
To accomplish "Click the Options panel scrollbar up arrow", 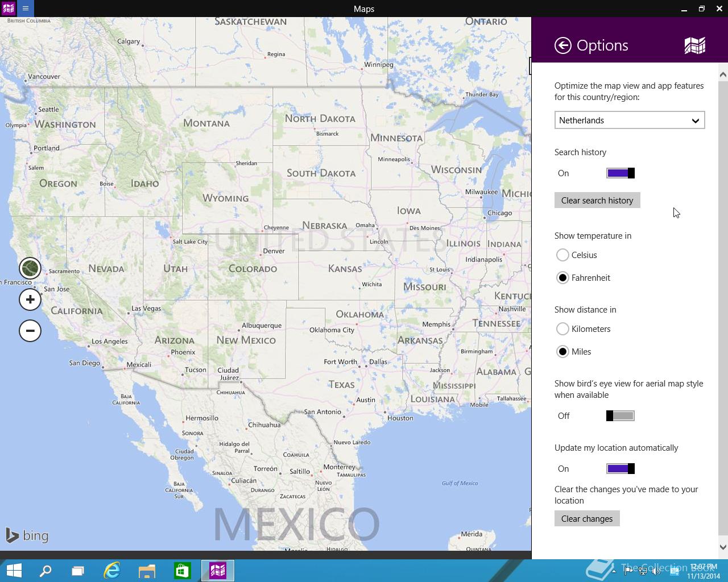I will click(723, 74).
